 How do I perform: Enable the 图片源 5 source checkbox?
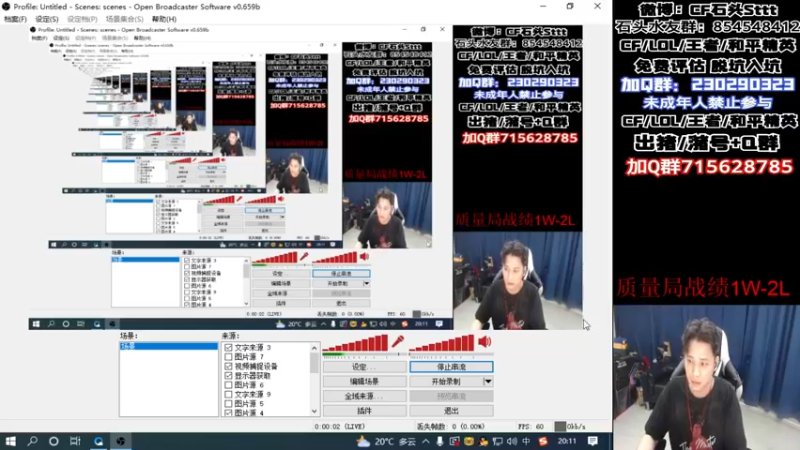[228, 404]
